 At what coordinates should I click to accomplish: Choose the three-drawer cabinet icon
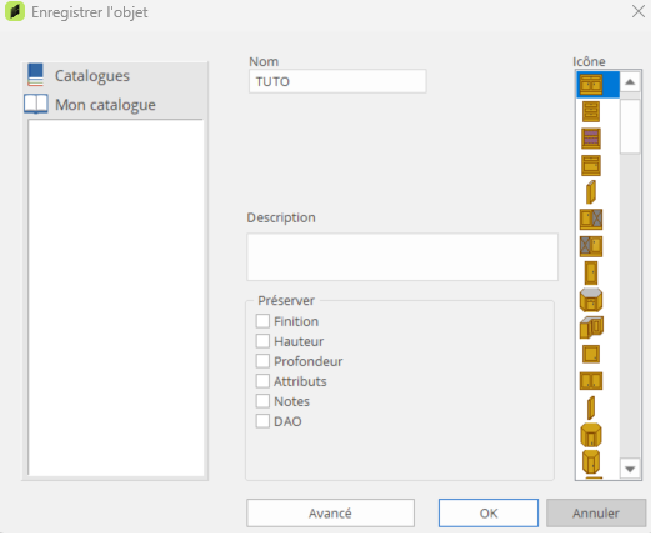click(591, 111)
